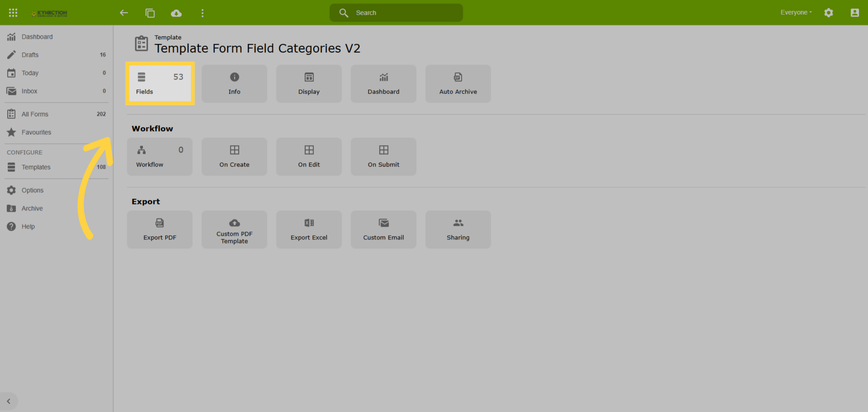Open the Export PDF tile
Screen dimensions: 868x412
(x=160, y=230)
